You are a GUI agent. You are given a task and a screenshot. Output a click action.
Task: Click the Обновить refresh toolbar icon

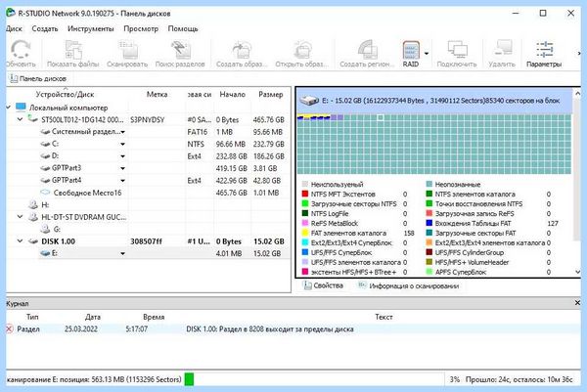(21, 50)
